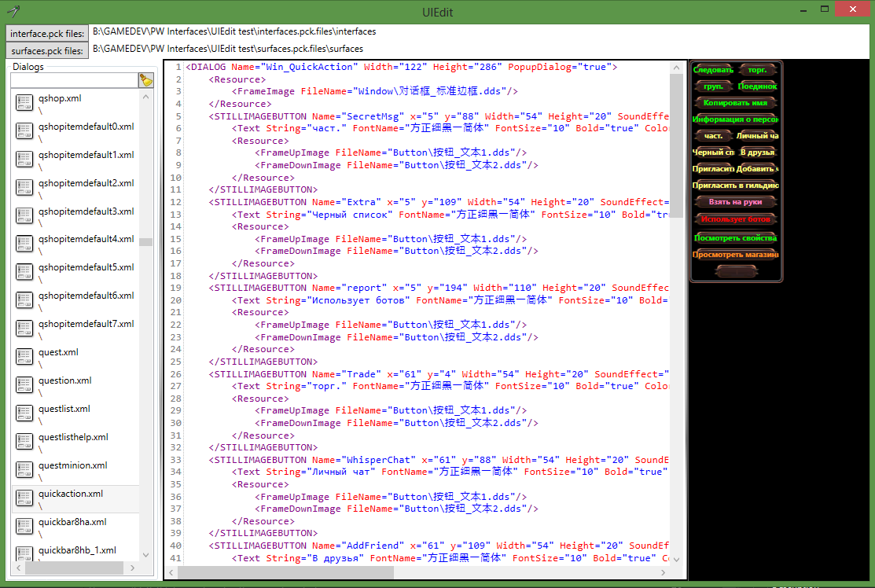Click the UIEdit app icon in title bar

click(12, 11)
